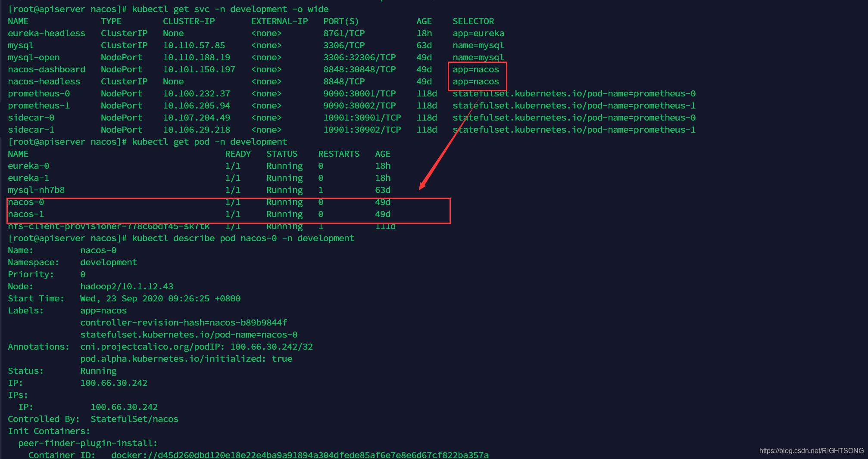The width and height of the screenshot is (868, 459).
Task: Click the kubectl describe pod command text
Action: coord(243,238)
